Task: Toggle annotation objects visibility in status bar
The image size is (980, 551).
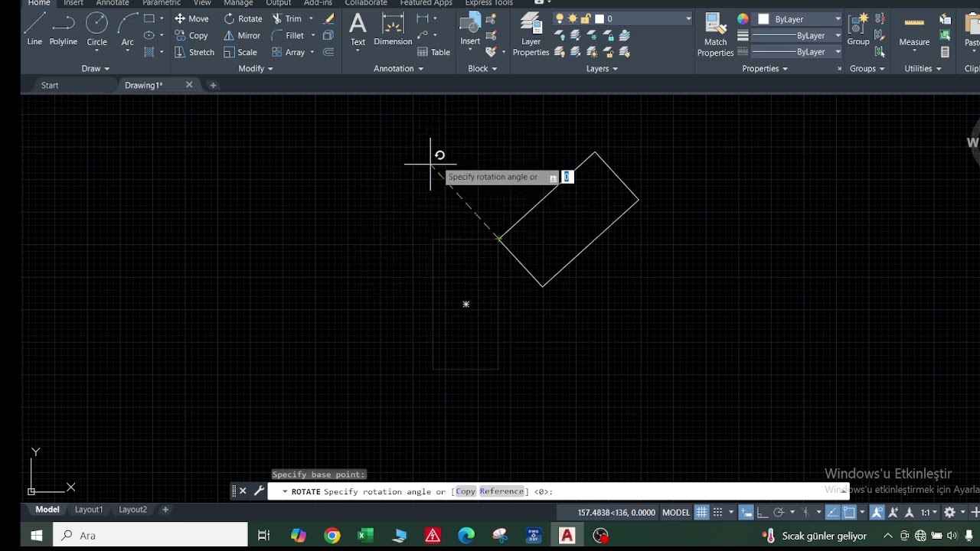Action: point(877,512)
